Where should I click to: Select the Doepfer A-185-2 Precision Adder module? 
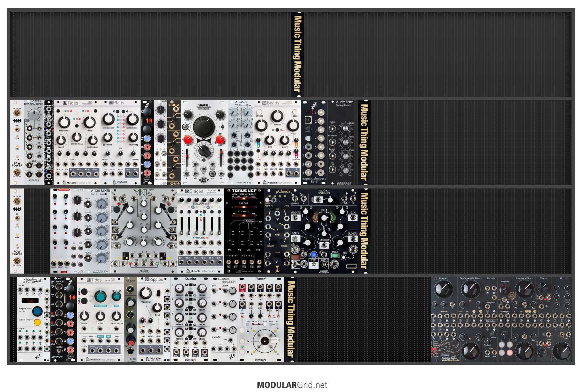coord(34,143)
